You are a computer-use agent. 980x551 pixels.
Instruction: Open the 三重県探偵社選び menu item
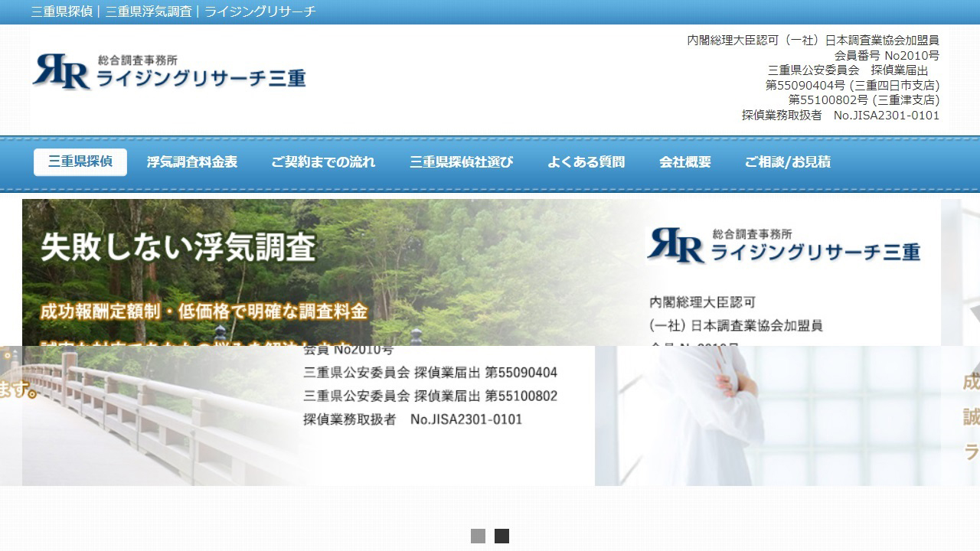tap(460, 161)
